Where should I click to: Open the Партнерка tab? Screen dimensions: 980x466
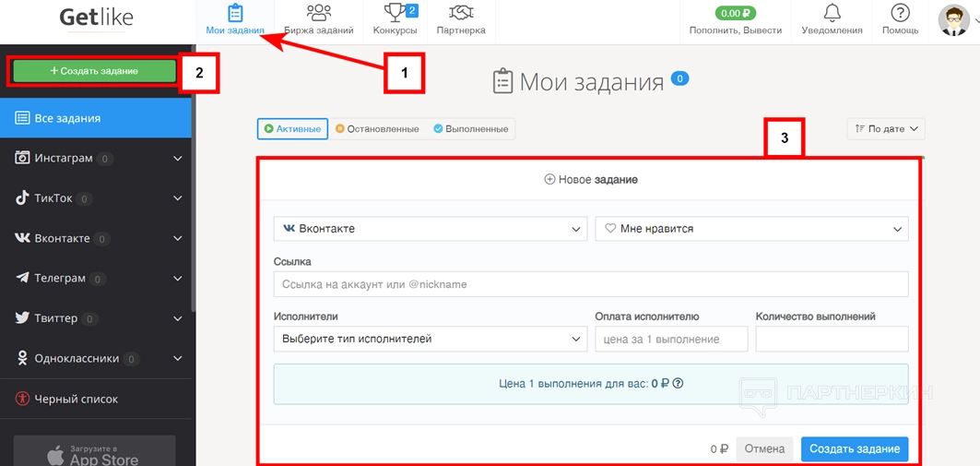(461, 22)
